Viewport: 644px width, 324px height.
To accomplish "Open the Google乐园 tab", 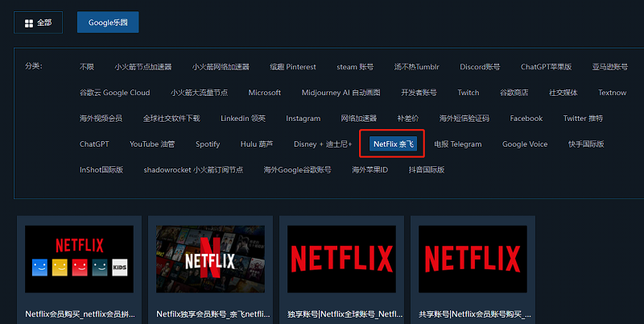I will pyautogui.click(x=108, y=23).
